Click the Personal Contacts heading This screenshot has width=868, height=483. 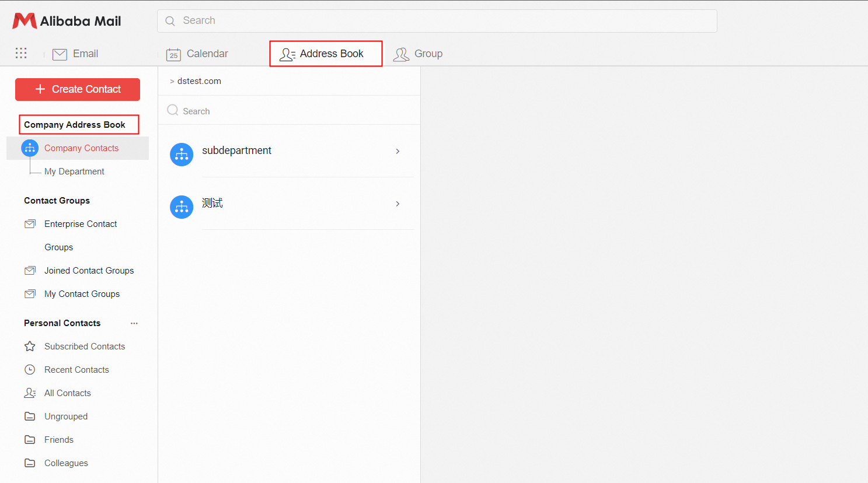62,323
